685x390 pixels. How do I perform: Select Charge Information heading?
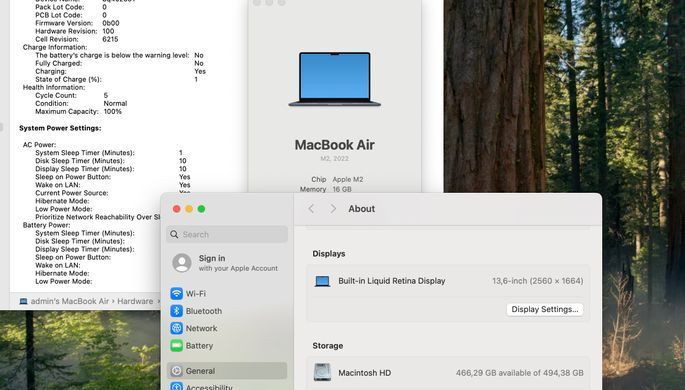[x=55, y=47]
